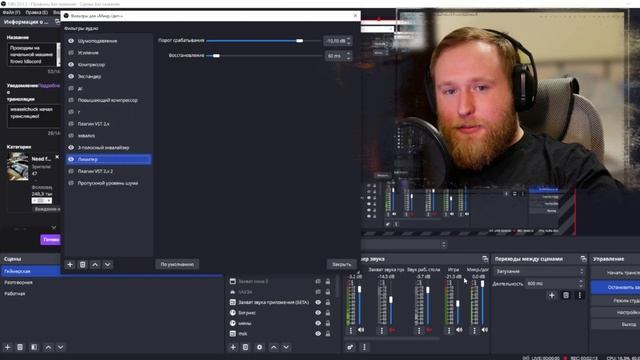
Task: Move scene up in Scenes toolbar
Action: [48, 347]
